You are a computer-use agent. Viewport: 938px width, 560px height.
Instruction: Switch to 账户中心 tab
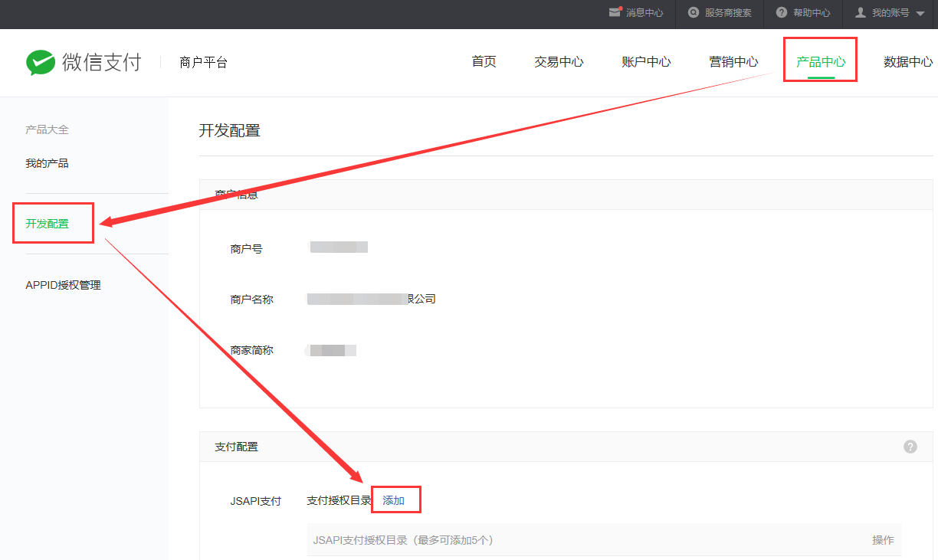point(646,62)
